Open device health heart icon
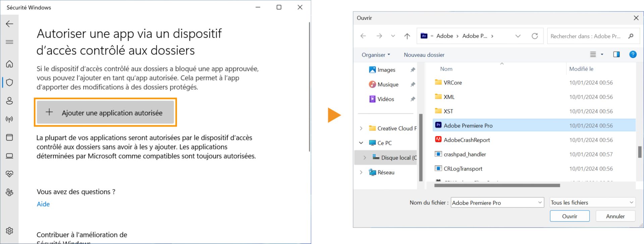The width and height of the screenshot is (644, 244). [9, 174]
